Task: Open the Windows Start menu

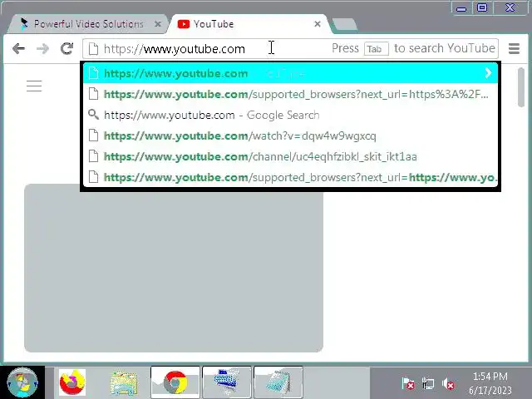Action: click(22, 382)
